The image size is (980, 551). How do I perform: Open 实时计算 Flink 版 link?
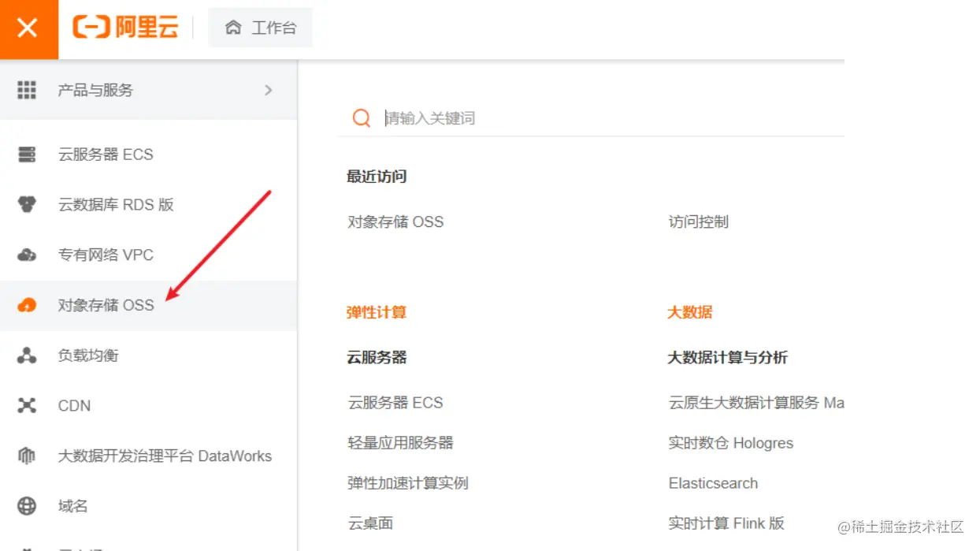tap(726, 523)
